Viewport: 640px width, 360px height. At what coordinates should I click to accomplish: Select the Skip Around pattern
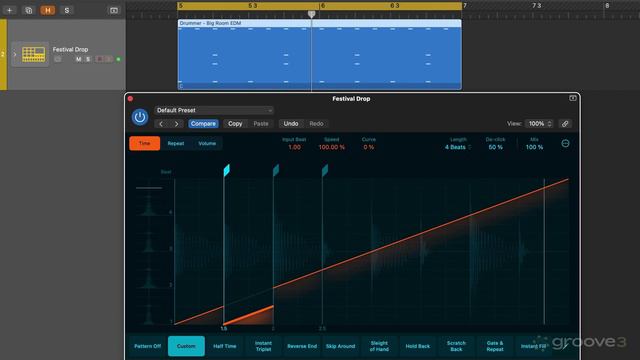click(x=340, y=346)
